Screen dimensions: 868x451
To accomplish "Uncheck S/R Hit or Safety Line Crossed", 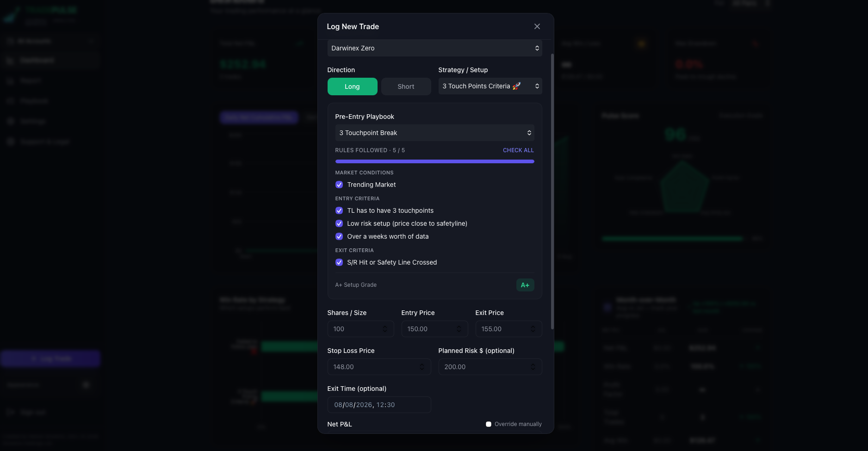I will (x=339, y=262).
